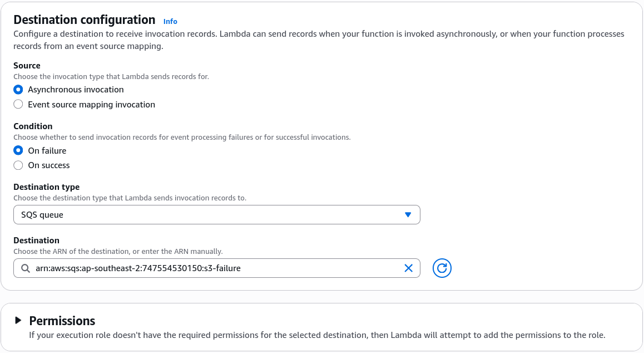The width and height of the screenshot is (644, 353).
Task: Expand the Permissions section triangle
Action: coord(18,320)
